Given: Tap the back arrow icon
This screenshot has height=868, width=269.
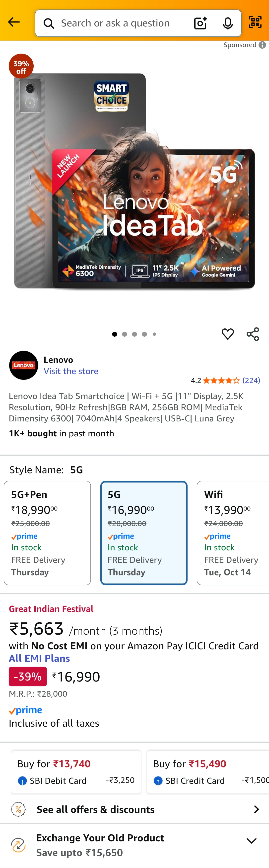Looking at the screenshot, I should 14,22.
